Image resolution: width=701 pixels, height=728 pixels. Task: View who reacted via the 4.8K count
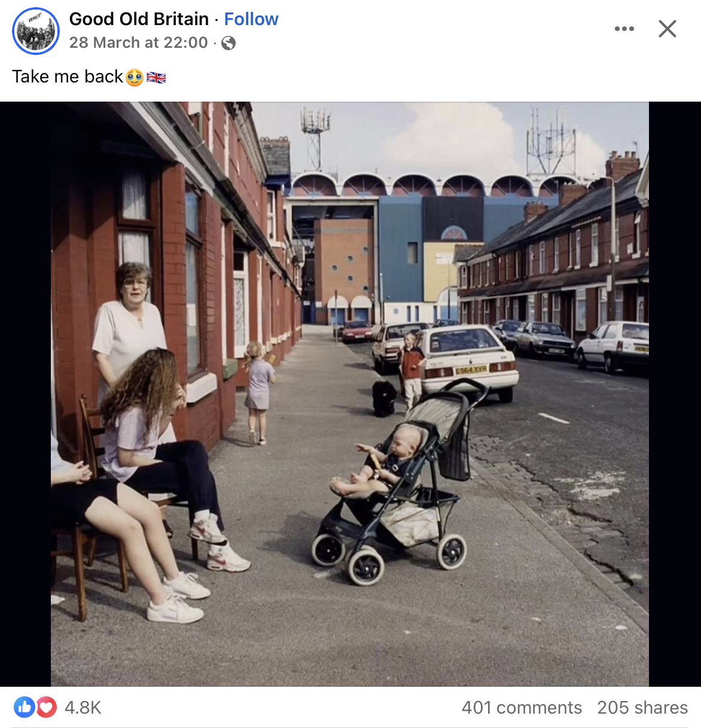(83, 708)
